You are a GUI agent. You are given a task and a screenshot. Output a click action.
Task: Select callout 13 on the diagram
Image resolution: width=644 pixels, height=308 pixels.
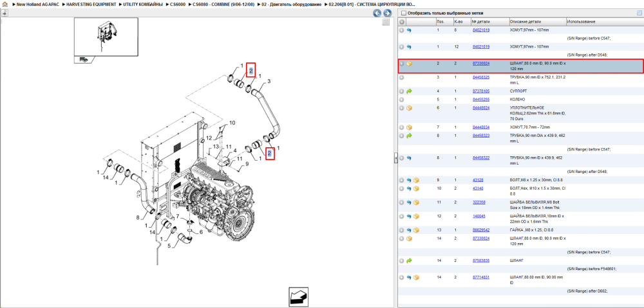(216, 147)
